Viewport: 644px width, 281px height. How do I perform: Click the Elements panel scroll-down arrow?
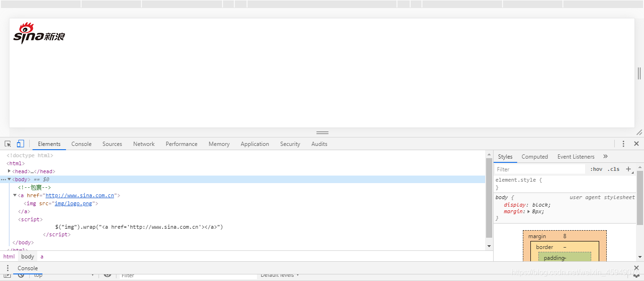(489, 246)
